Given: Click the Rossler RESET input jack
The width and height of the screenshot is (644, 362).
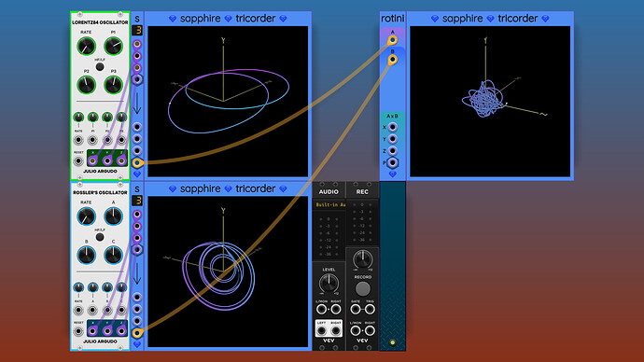Looking at the screenshot, I should coord(78,331).
